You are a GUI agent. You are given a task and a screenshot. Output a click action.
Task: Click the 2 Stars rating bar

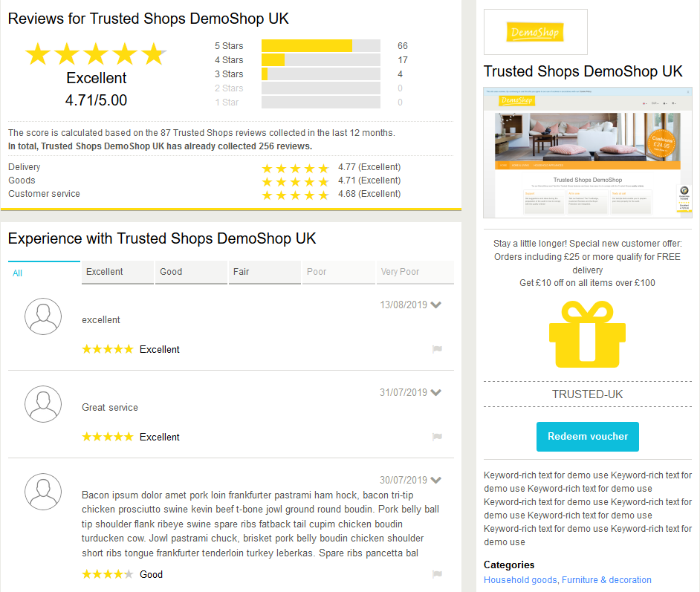point(321,88)
